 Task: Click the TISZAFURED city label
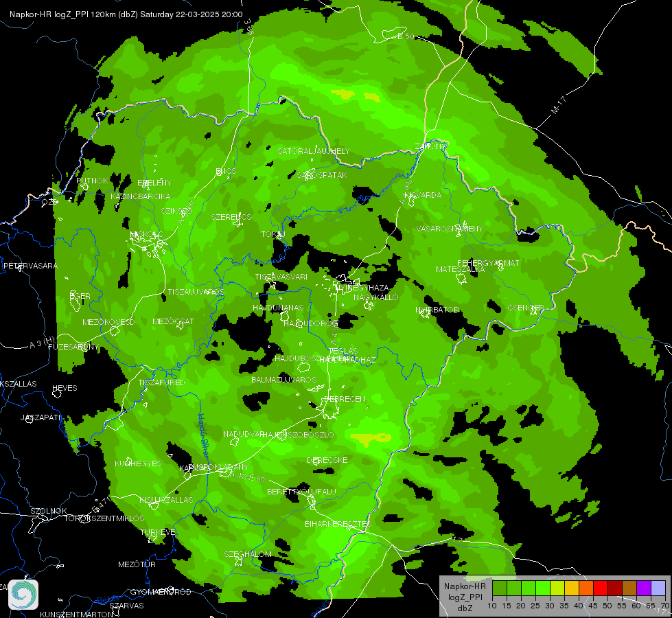click(161, 382)
